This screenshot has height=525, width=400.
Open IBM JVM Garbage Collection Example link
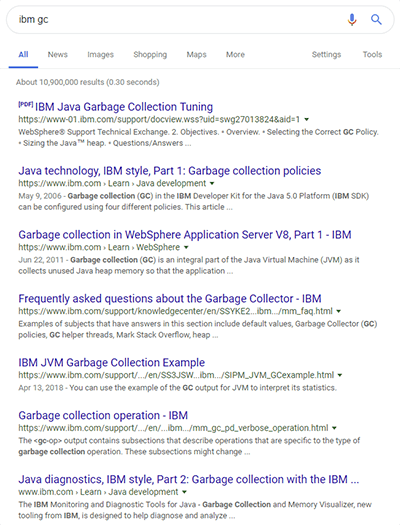point(111,363)
